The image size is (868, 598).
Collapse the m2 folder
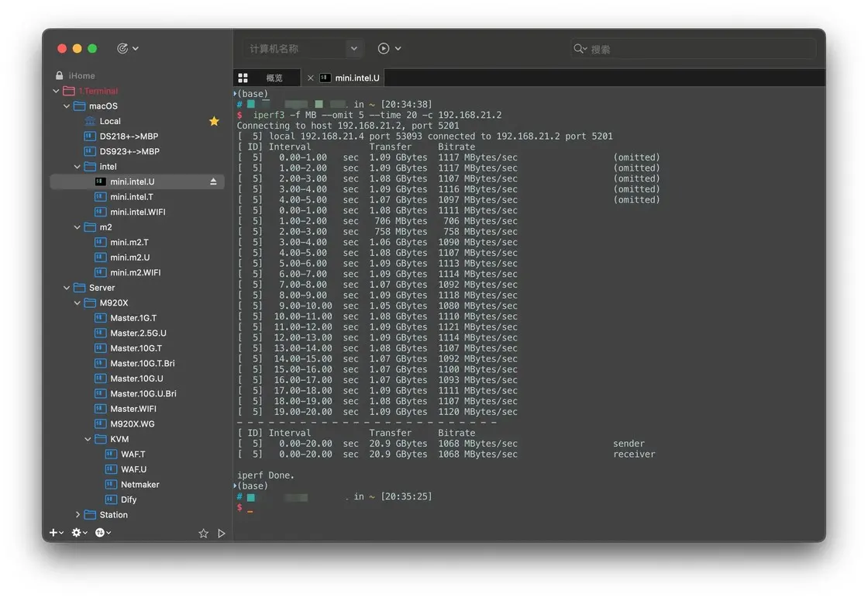pos(77,227)
